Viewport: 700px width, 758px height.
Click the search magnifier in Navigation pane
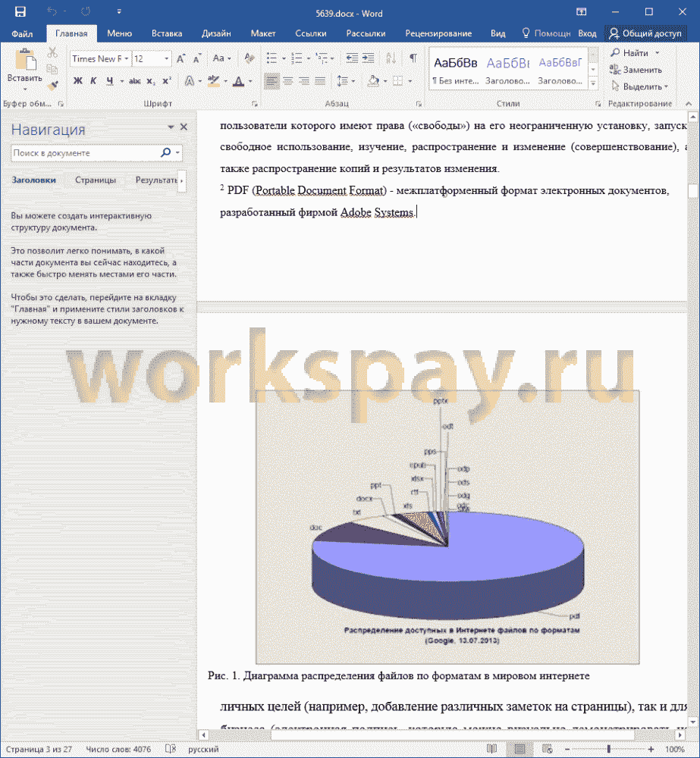click(166, 153)
